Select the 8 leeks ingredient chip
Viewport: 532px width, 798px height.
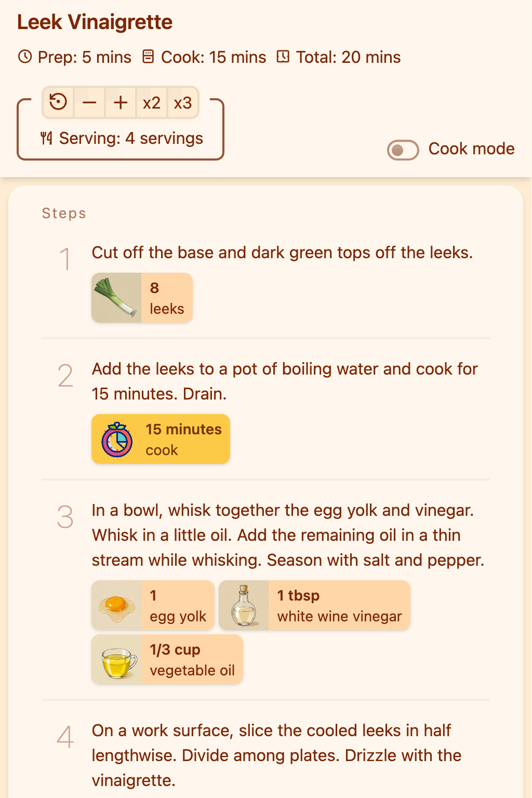click(142, 298)
